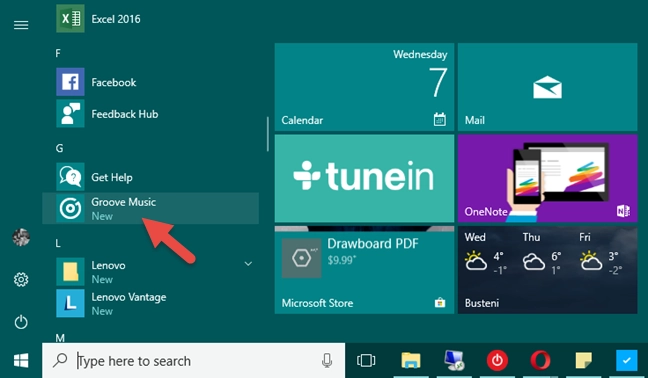The height and width of the screenshot is (378, 648).
Task: Click the remote desktop computer taskbar icon
Action: coord(454,361)
